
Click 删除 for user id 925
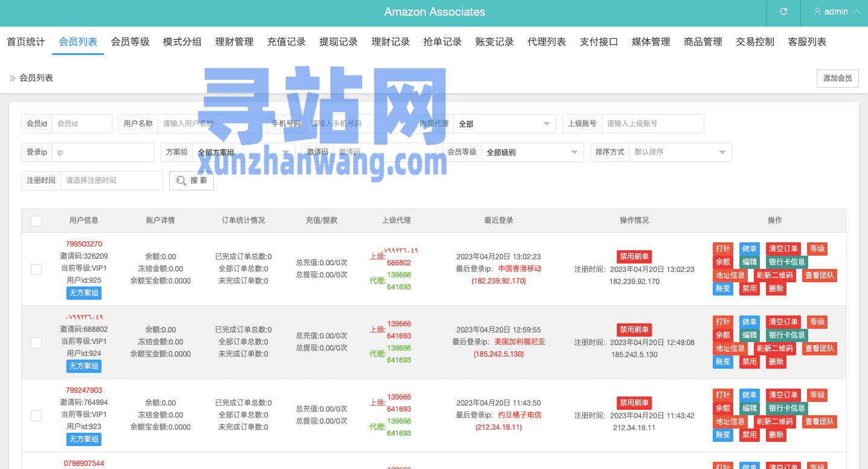(776, 289)
